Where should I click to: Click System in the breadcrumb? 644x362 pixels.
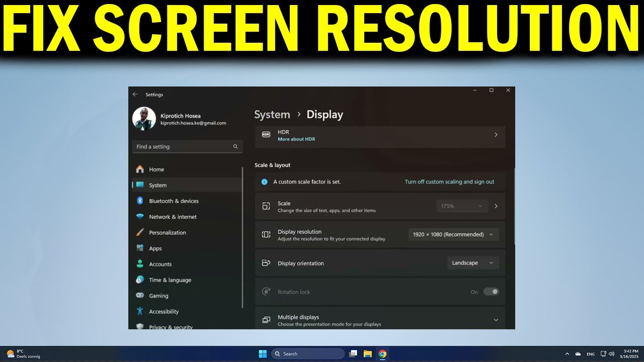pyautogui.click(x=272, y=115)
